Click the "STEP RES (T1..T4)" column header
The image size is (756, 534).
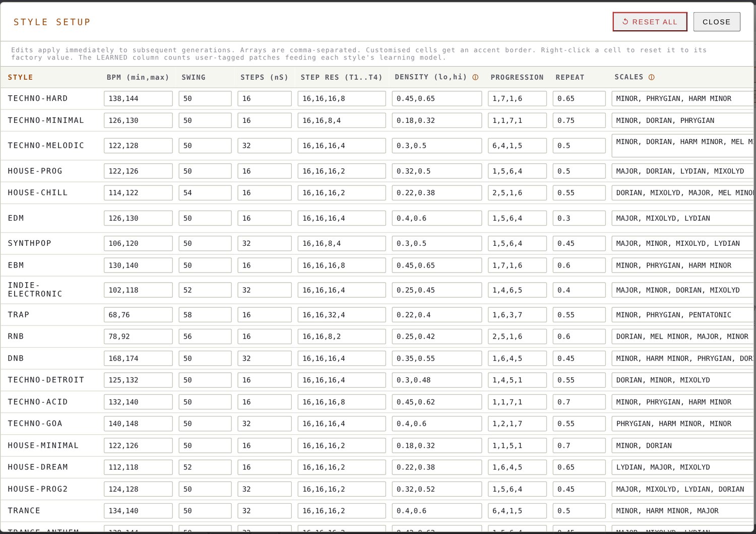coord(341,78)
